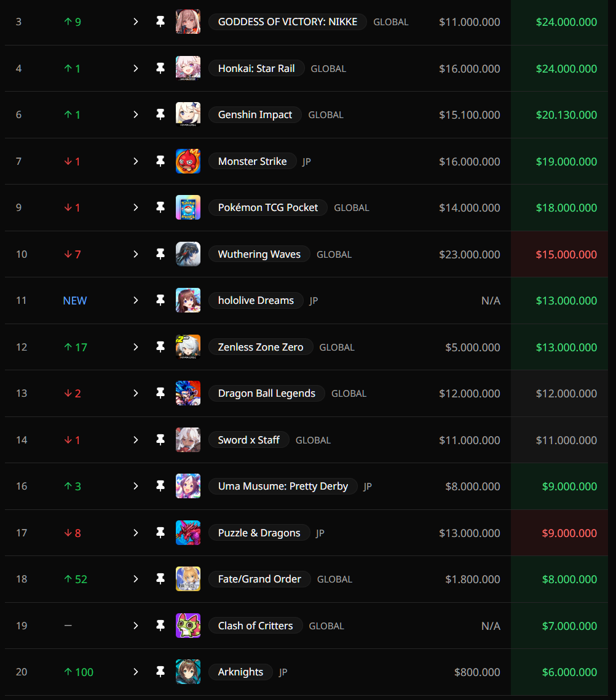Viewport: 616px width, 700px height.
Task: Click the Arknights game icon
Action: (188, 672)
